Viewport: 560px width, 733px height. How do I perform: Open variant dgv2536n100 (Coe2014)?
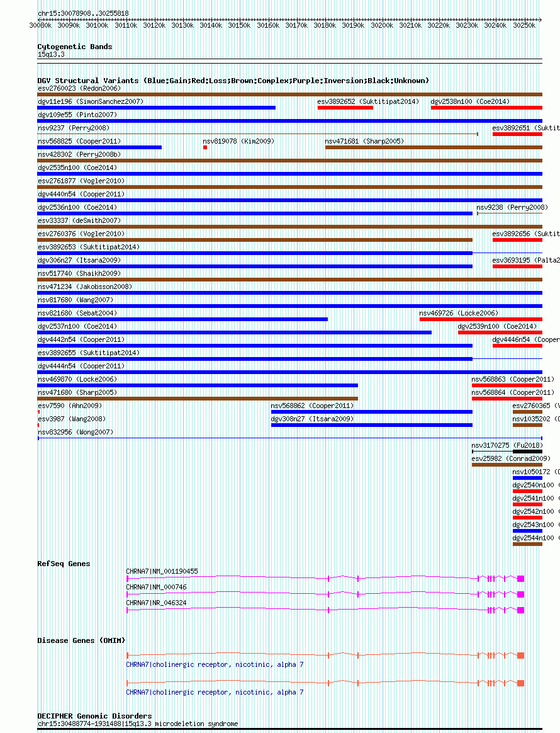coord(77,207)
